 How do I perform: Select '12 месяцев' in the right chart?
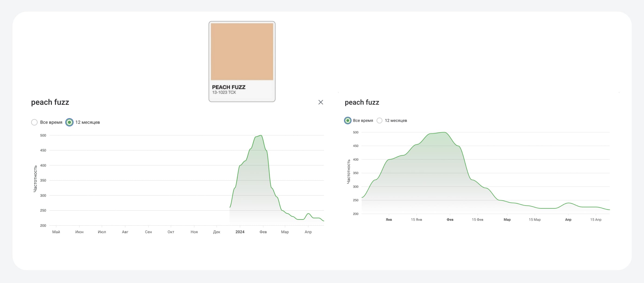pos(379,120)
